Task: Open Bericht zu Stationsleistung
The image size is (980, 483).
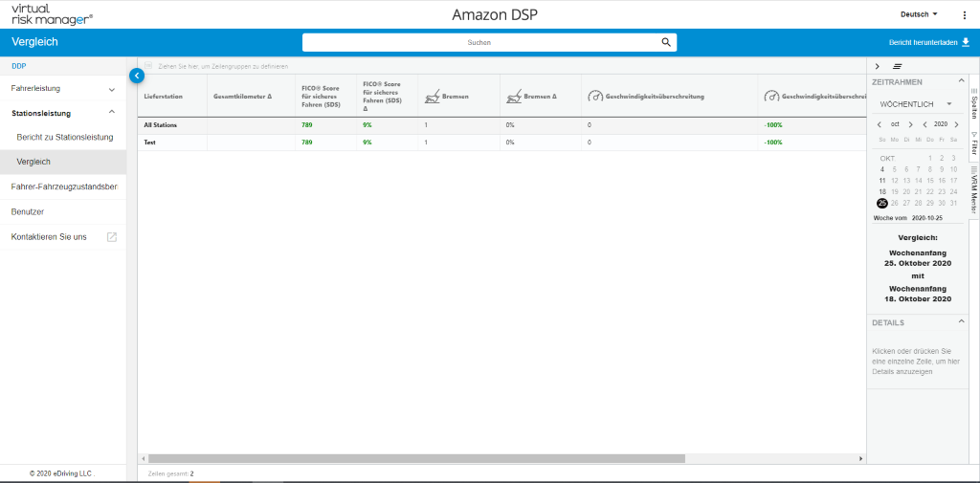Action: point(64,137)
